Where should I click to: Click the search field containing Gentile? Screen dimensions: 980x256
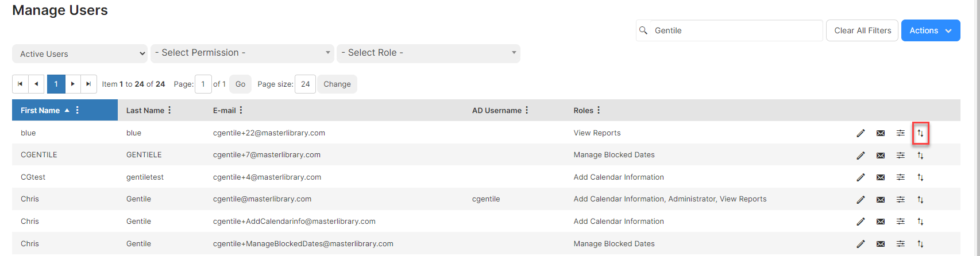(736, 31)
